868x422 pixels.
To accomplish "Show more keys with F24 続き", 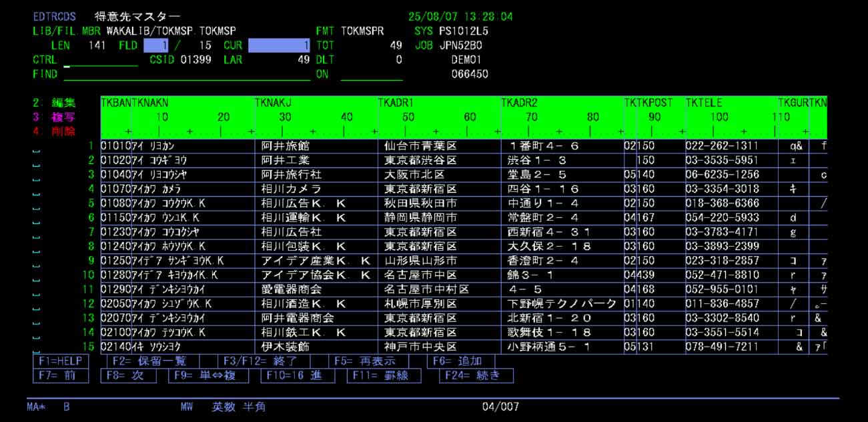I will (476, 376).
